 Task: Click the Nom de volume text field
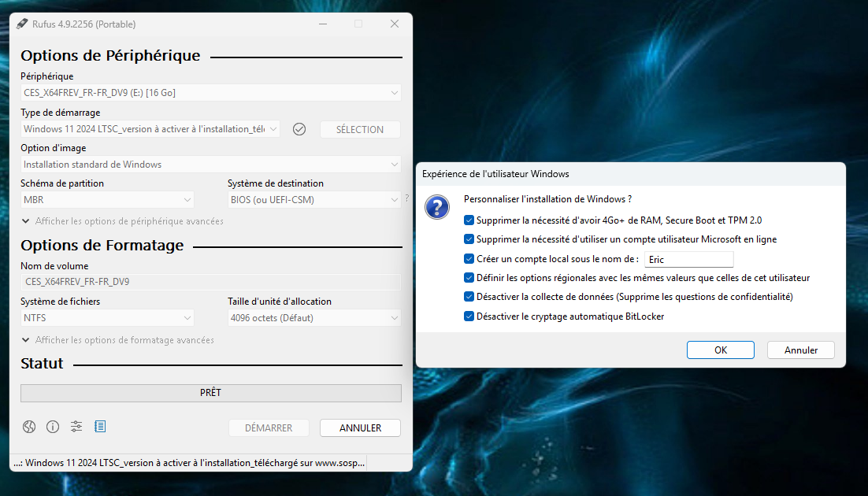(211, 282)
